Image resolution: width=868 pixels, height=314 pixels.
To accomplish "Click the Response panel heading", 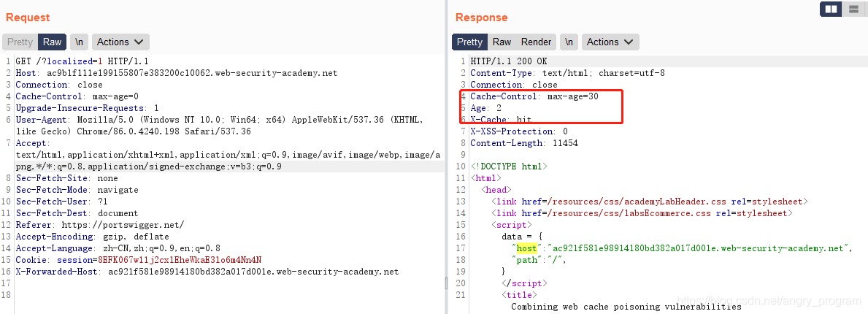I will pyautogui.click(x=482, y=18).
